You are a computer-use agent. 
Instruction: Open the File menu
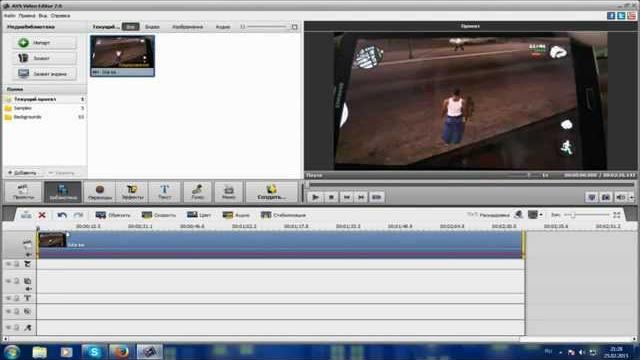(9, 16)
